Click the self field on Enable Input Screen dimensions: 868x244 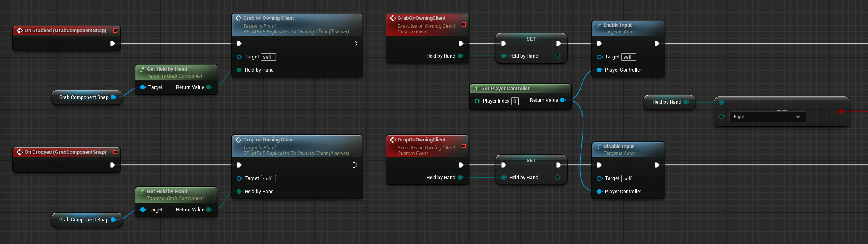click(629, 57)
